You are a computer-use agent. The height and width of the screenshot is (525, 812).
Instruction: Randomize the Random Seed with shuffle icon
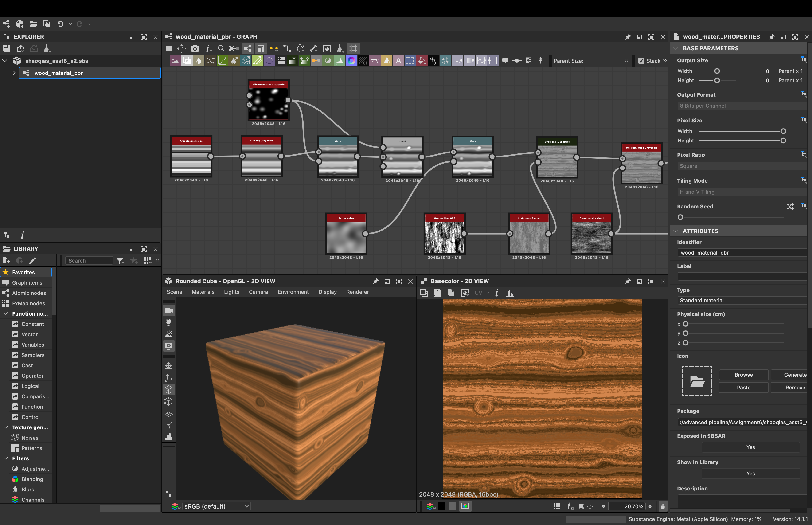790,207
